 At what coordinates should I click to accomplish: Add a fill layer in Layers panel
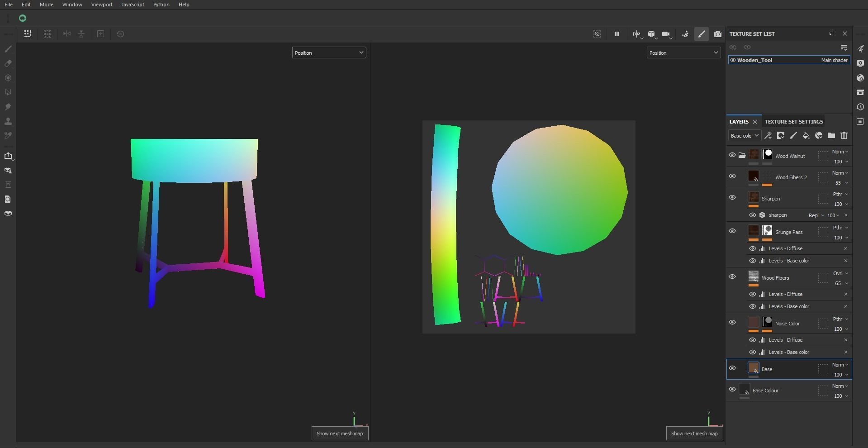click(x=806, y=135)
